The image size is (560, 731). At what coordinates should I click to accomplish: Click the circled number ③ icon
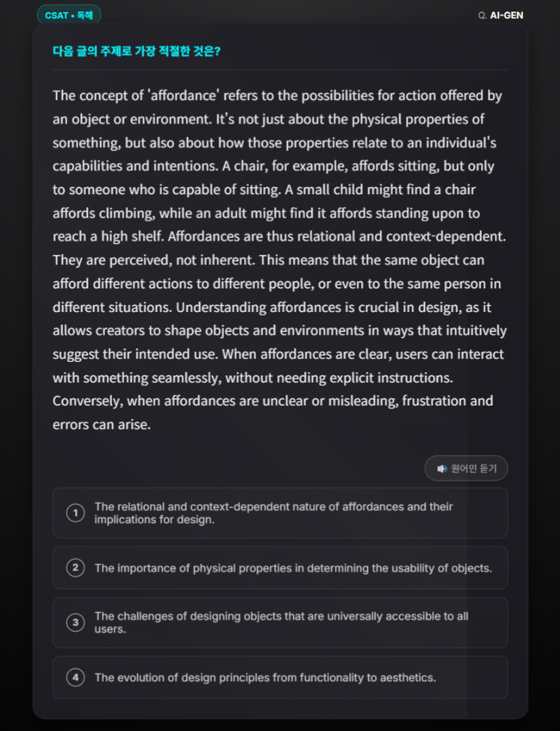click(76, 622)
